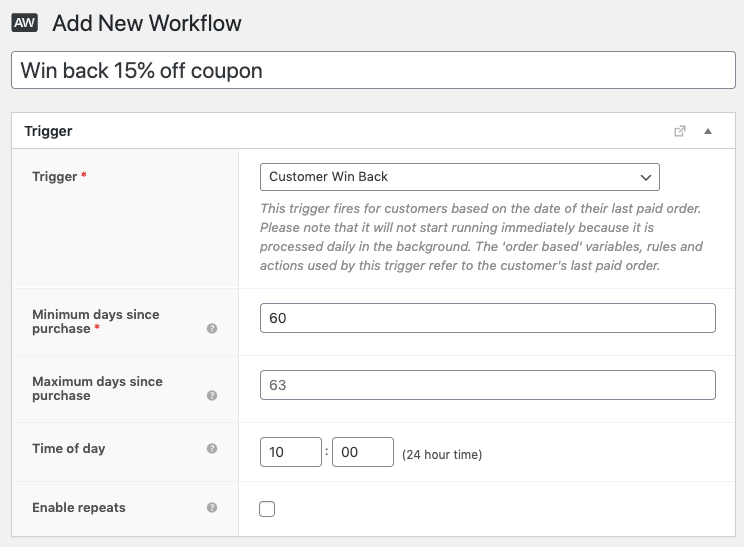Collapse the Trigger panel arrow

(x=708, y=131)
